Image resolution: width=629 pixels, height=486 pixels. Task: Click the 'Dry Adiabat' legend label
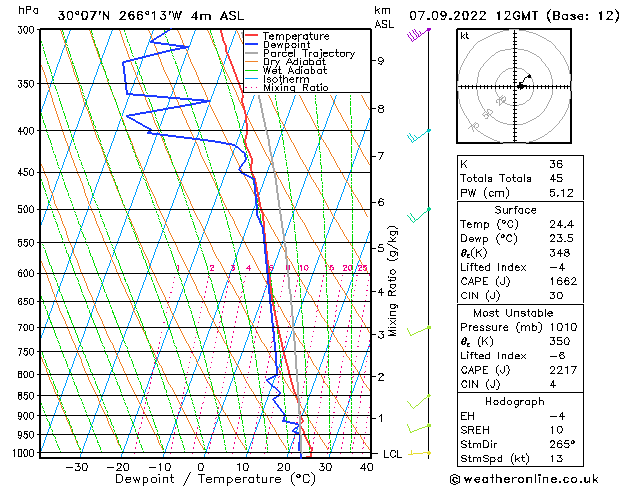click(x=294, y=62)
